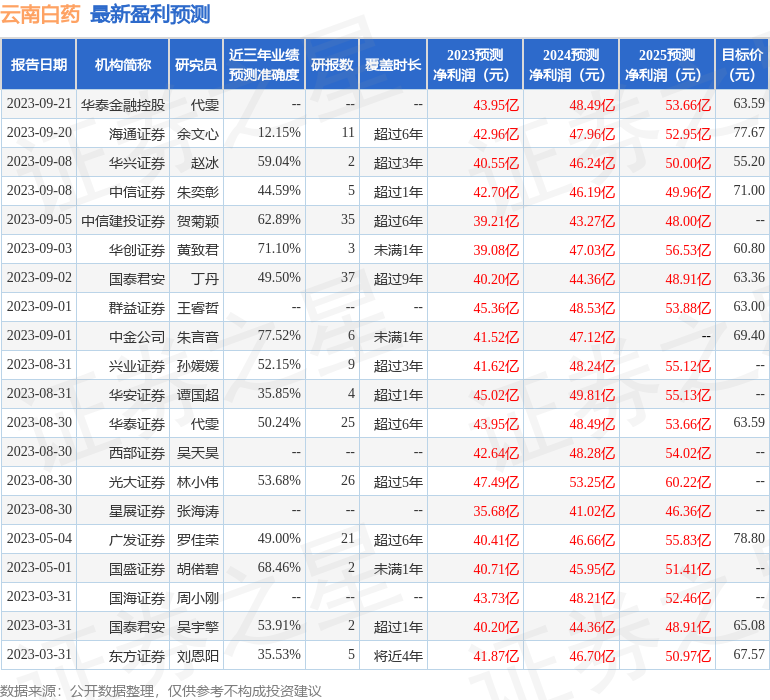The width and height of the screenshot is (770, 700).
Task: Click the 数据来源 disclaimer footer text
Action: click(x=161, y=691)
